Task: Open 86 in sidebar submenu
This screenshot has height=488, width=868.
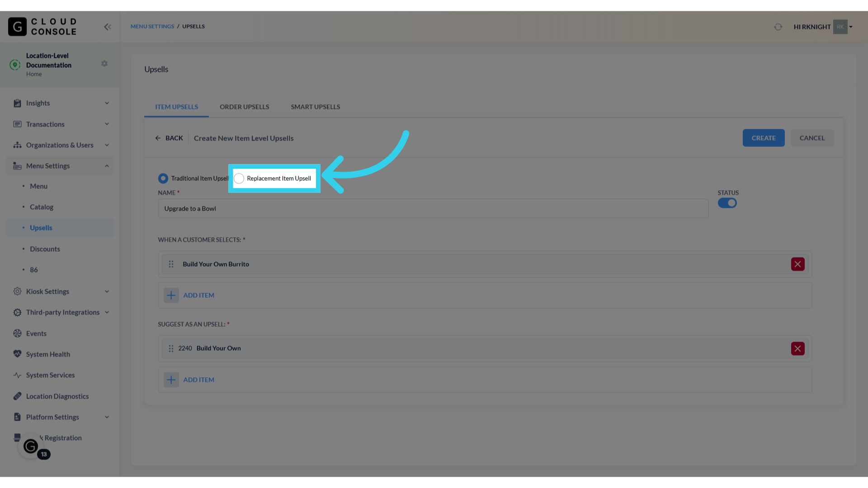Action: coord(34,270)
